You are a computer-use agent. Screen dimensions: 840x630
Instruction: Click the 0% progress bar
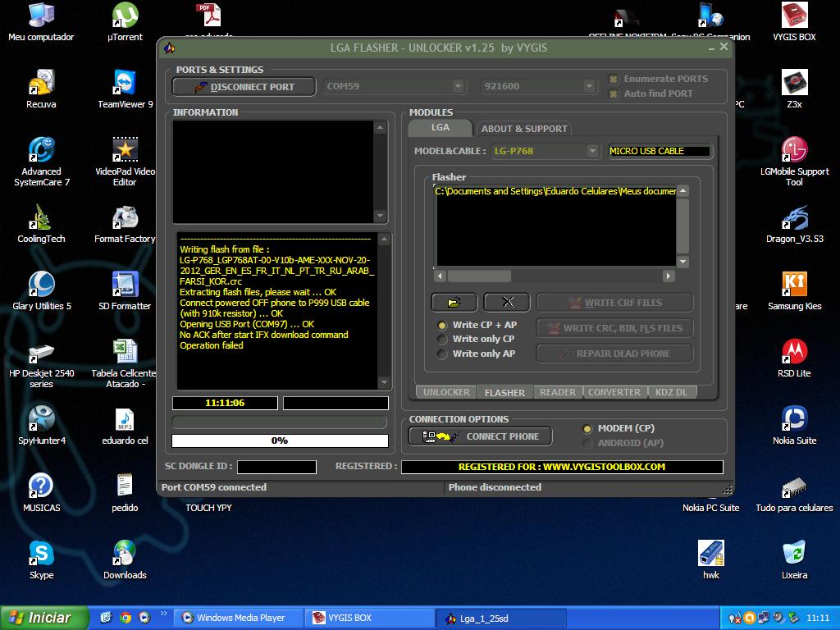tap(280, 441)
